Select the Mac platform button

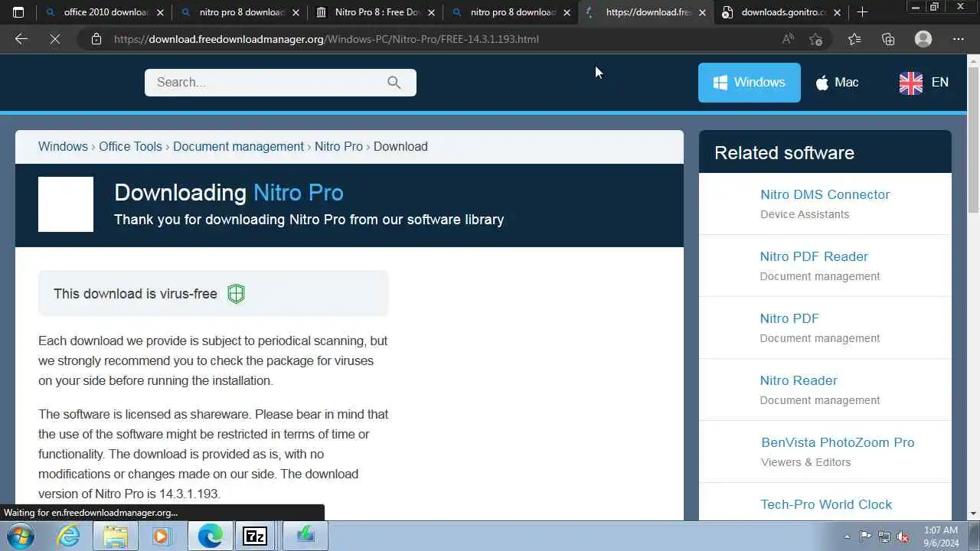click(x=836, y=83)
